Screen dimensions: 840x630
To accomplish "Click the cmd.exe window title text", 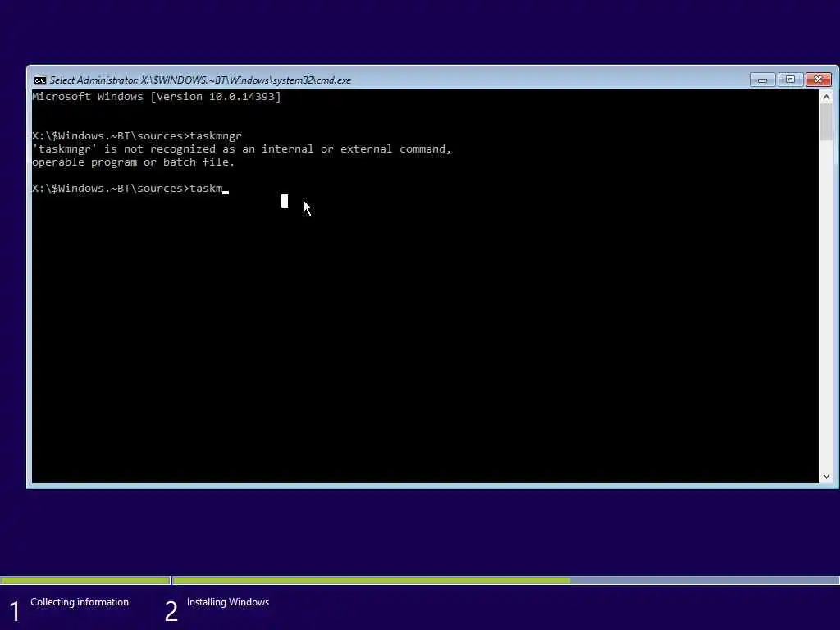I will pos(200,80).
